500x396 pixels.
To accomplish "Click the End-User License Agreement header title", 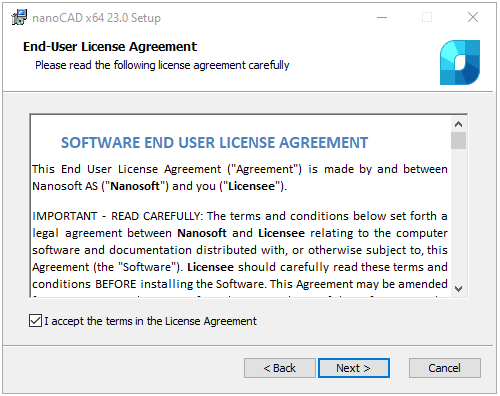I will (110, 47).
